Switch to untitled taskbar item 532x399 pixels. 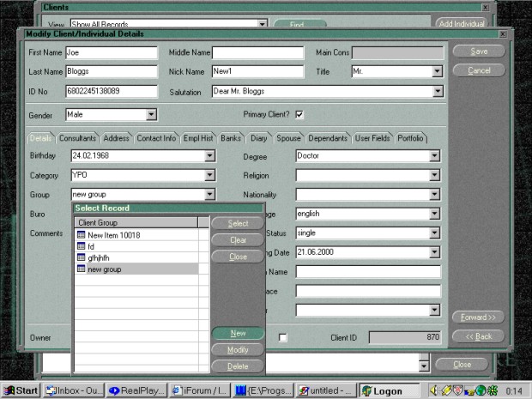pyautogui.click(x=326, y=390)
